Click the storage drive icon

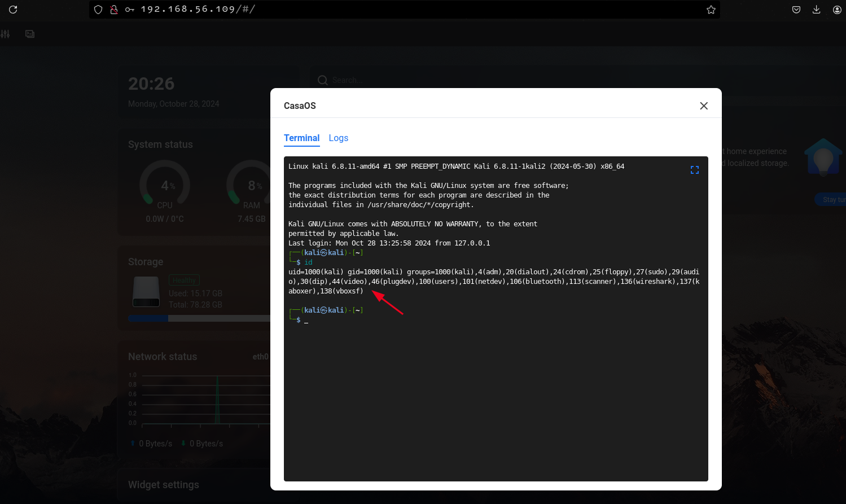(146, 291)
